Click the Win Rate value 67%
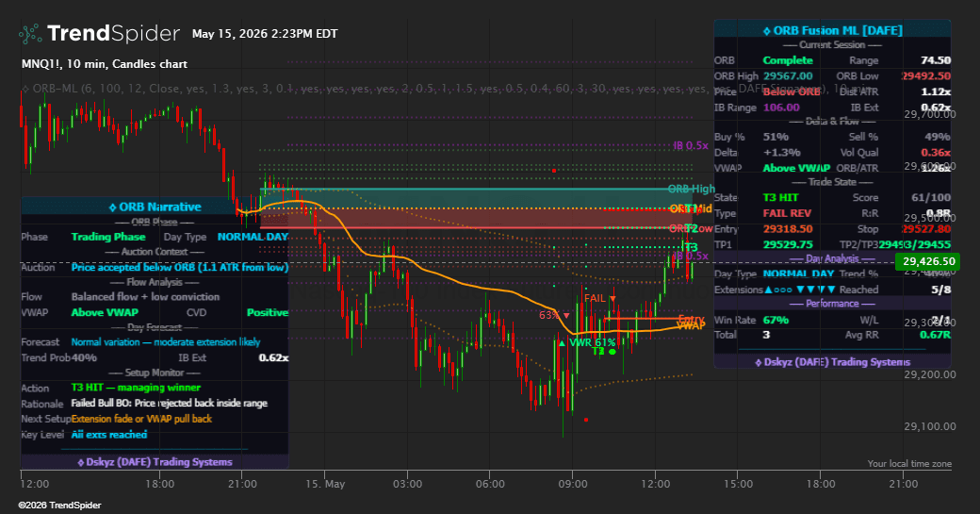 click(x=776, y=320)
